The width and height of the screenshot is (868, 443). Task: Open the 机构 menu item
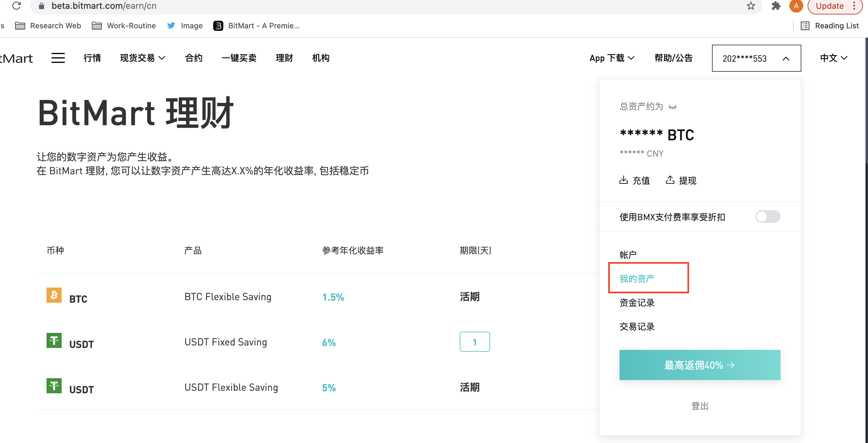pos(320,58)
